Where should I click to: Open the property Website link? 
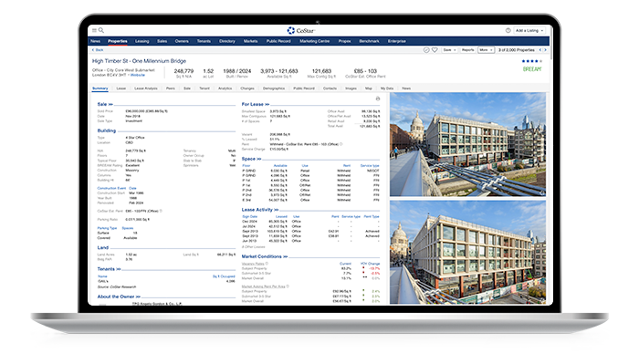[137, 76]
